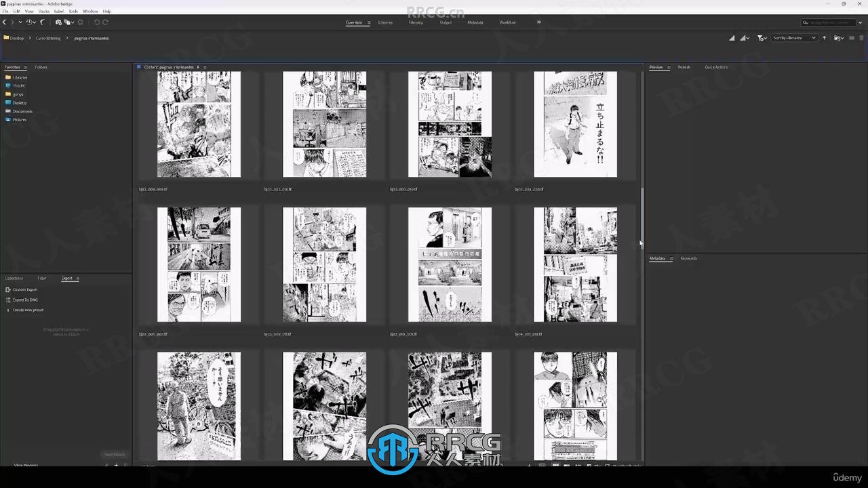Open the Help menu

pos(107,12)
